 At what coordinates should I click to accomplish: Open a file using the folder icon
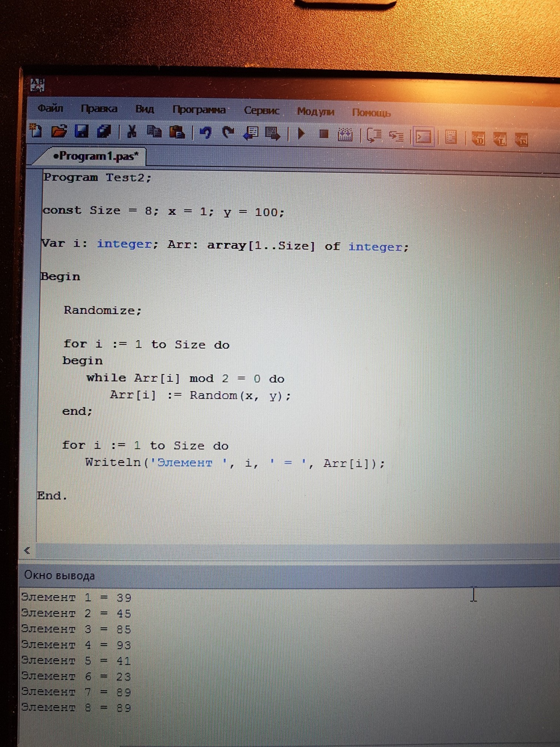pos(59,131)
